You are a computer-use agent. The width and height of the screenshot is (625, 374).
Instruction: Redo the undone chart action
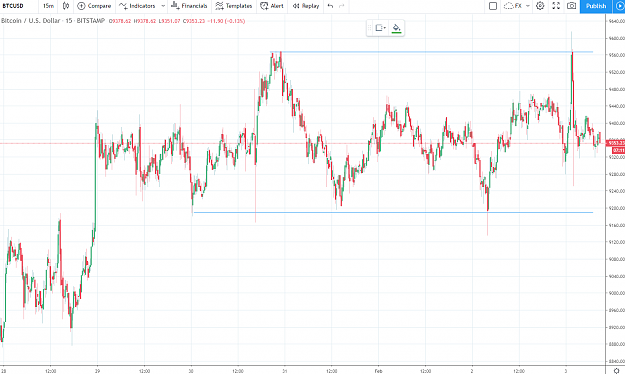tap(342, 6)
